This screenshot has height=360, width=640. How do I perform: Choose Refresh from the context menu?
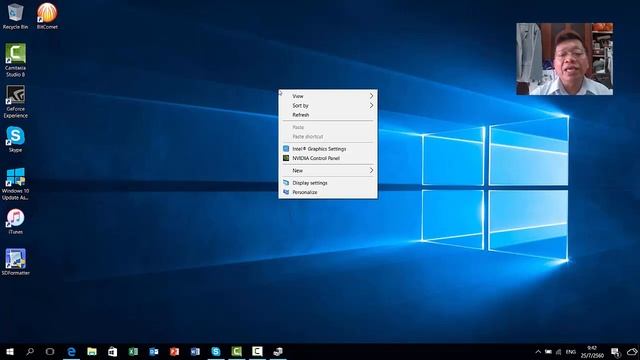pos(328,115)
